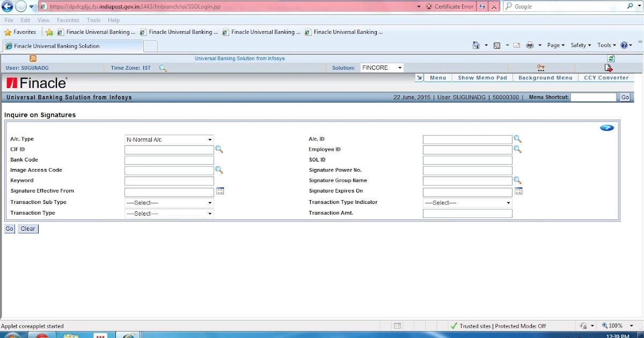The image size is (644, 338).
Task: Click the Keyword input field
Action: (169, 181)
